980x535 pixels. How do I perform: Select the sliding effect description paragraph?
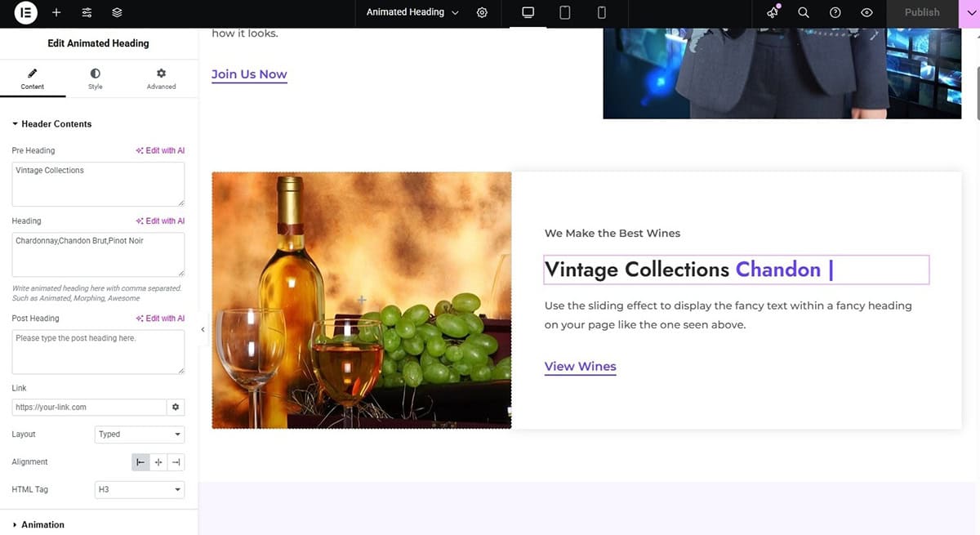click(x=728, y=315)
